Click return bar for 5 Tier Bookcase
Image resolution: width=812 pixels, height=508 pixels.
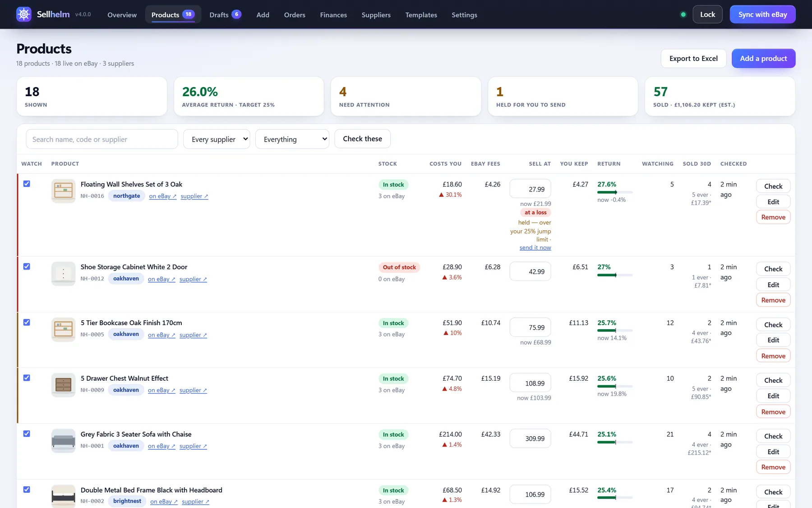pos(615,331)
